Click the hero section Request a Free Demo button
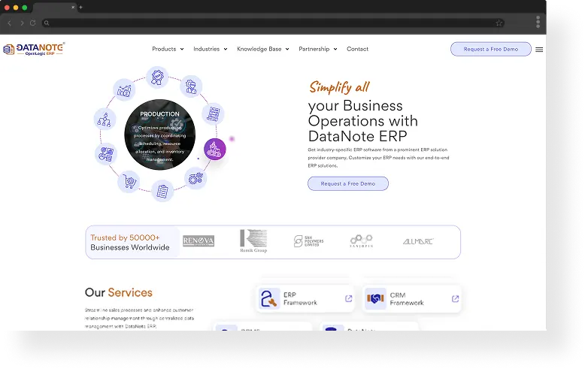The height and width of the screenshot is (372, 588). (x=348, y=183)
